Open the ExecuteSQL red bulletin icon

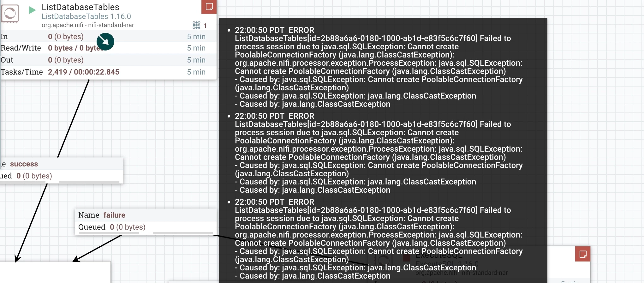coord(583,254)
